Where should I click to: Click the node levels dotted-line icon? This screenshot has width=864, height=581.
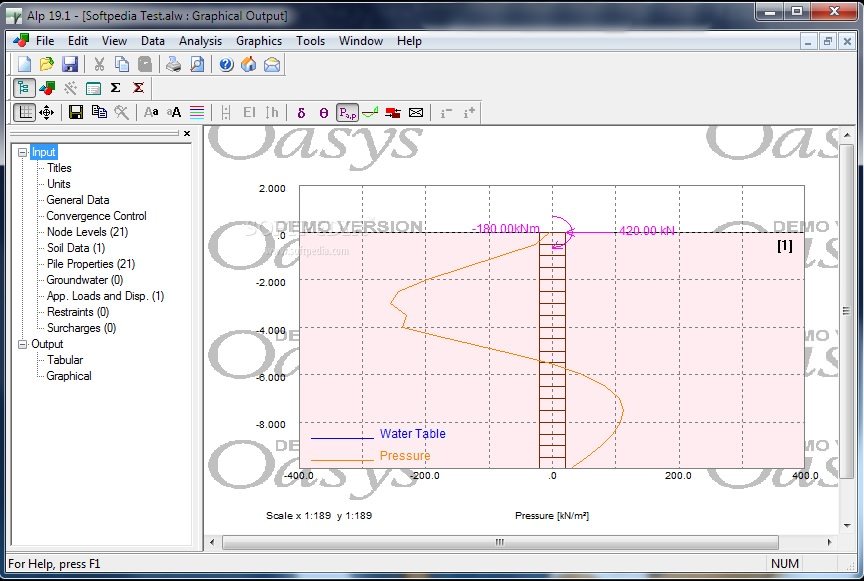click(x=225, y=112)
